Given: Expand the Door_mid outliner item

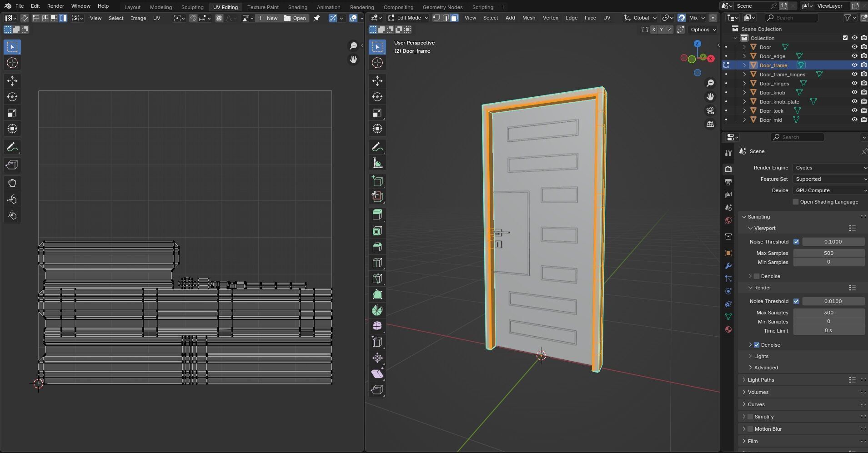Looking at the screenshot, I should click(744, 120).
